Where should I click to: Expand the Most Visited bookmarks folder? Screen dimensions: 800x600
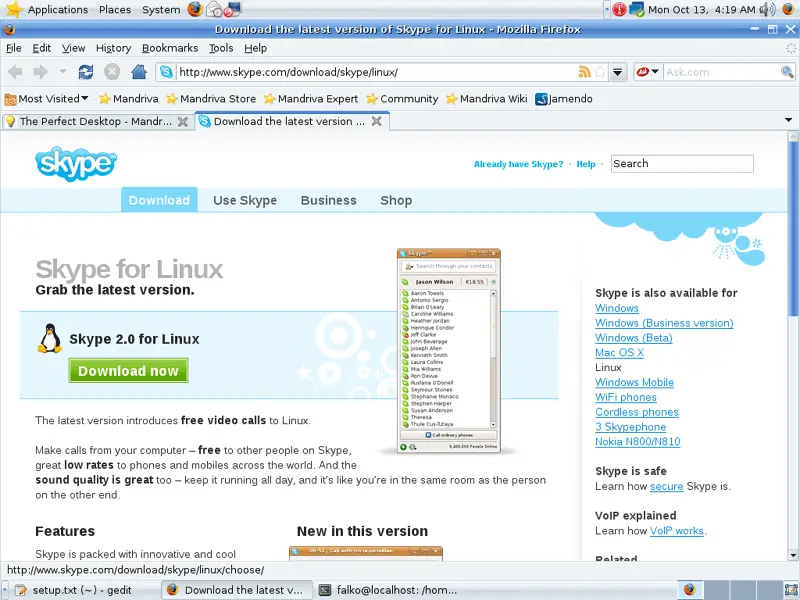coord(46,98)
